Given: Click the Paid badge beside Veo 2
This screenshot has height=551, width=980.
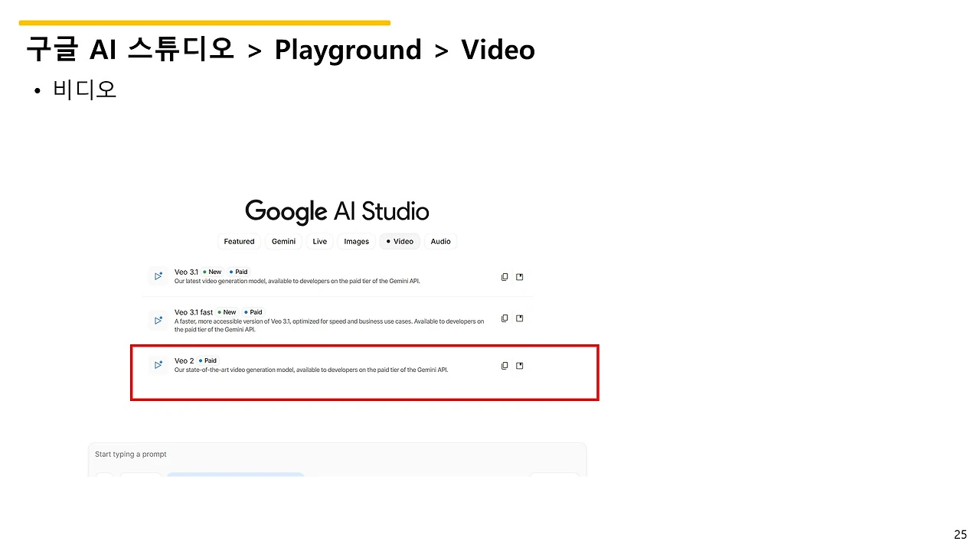Looking at the screenshot, I should [x=207, y=360].
